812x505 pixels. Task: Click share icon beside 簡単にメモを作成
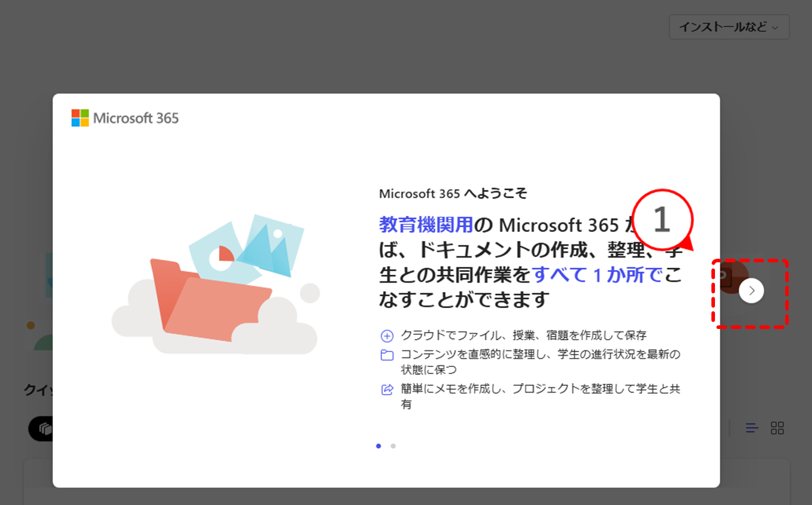387,390
